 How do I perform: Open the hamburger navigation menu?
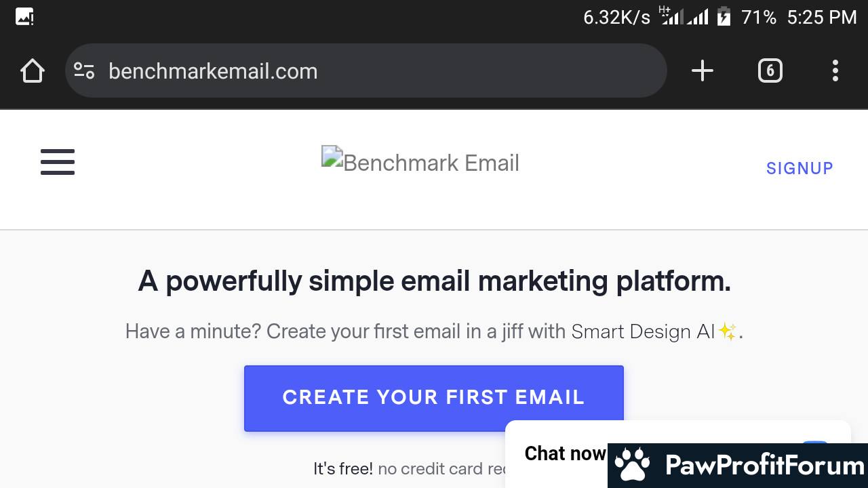coord(58,162)
